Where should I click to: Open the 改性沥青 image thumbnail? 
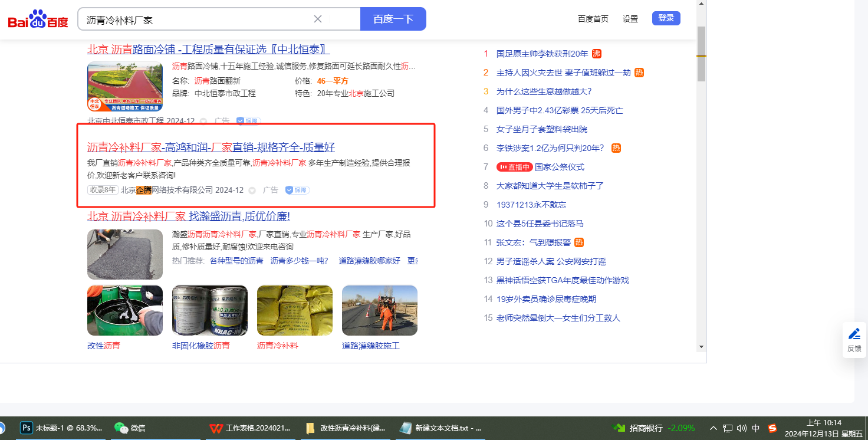click(125, 310)
